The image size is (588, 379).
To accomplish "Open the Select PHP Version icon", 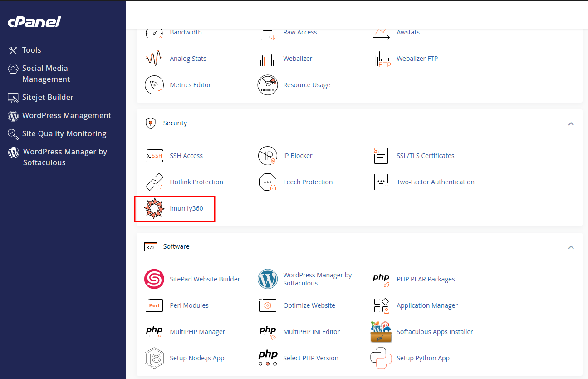I will (268, 358).
